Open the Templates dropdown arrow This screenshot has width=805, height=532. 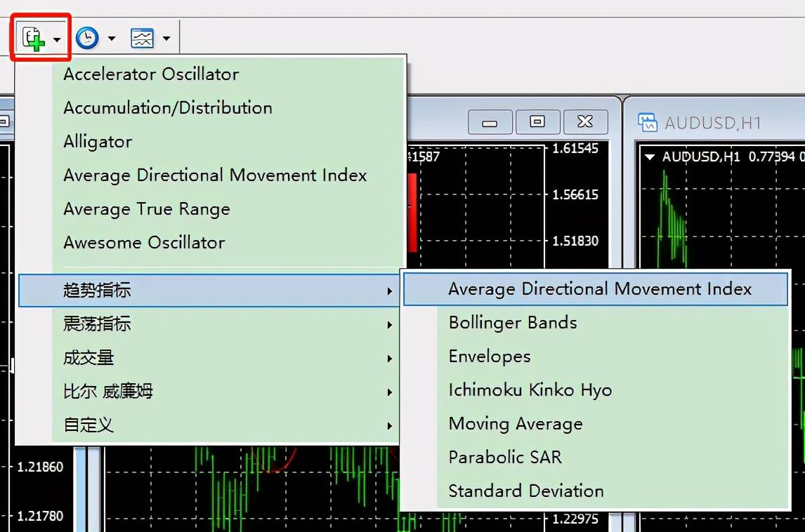coord(166,39)
